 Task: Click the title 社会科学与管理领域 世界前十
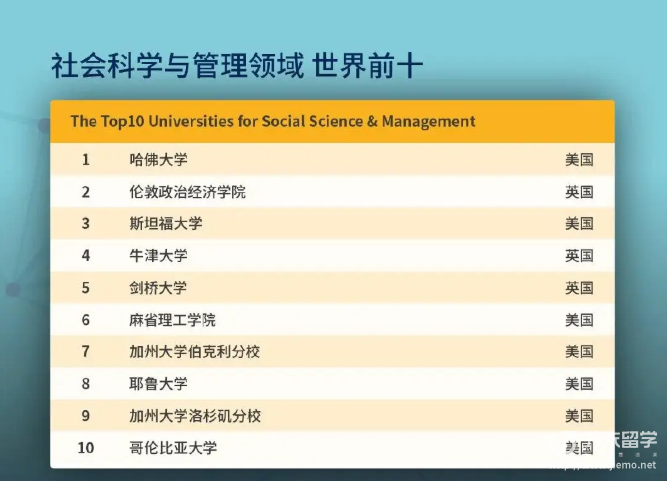point(237,65)
